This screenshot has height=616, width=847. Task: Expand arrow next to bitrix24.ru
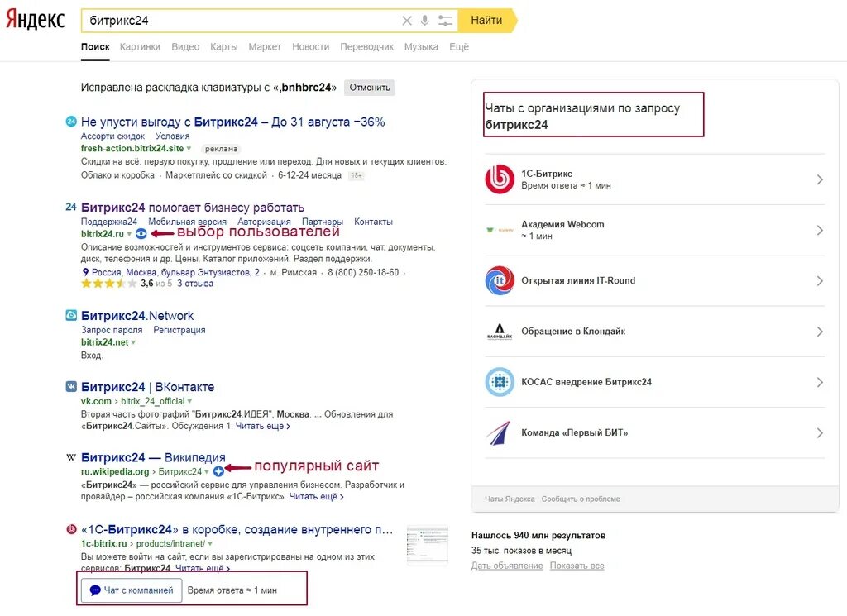pos(129,234)
